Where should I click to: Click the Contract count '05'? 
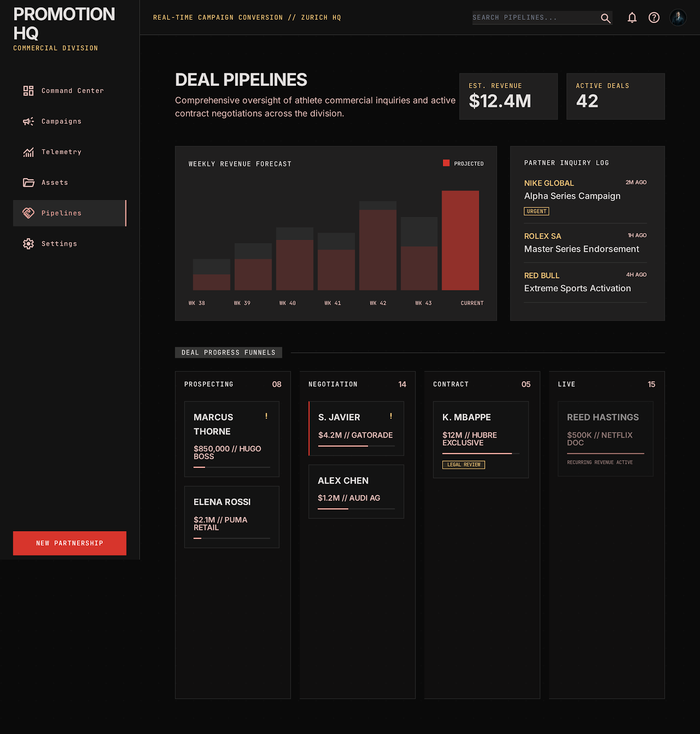526,384
